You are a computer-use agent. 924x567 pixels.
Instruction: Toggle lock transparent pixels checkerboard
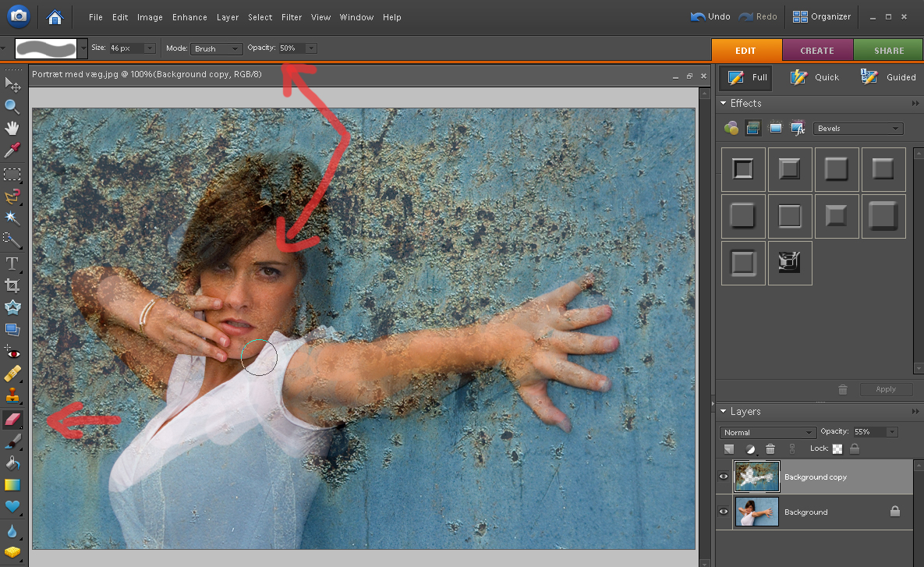pos(837,449)
